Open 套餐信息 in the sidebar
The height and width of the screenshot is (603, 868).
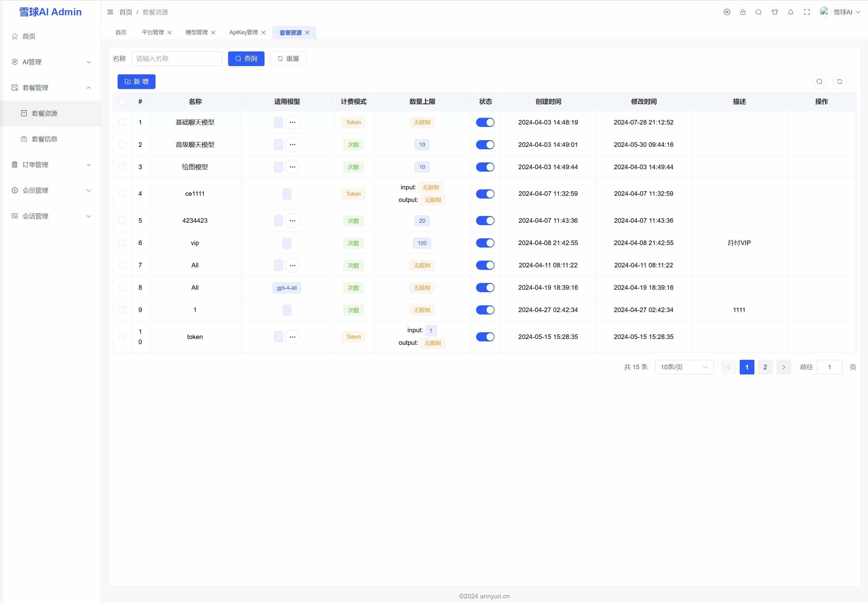(x=44, y=139)
